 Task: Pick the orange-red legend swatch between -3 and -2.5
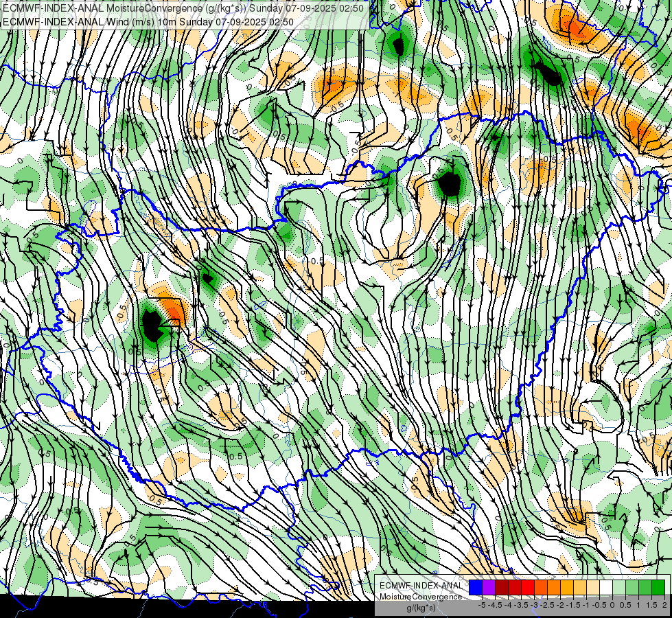[541, 588]
